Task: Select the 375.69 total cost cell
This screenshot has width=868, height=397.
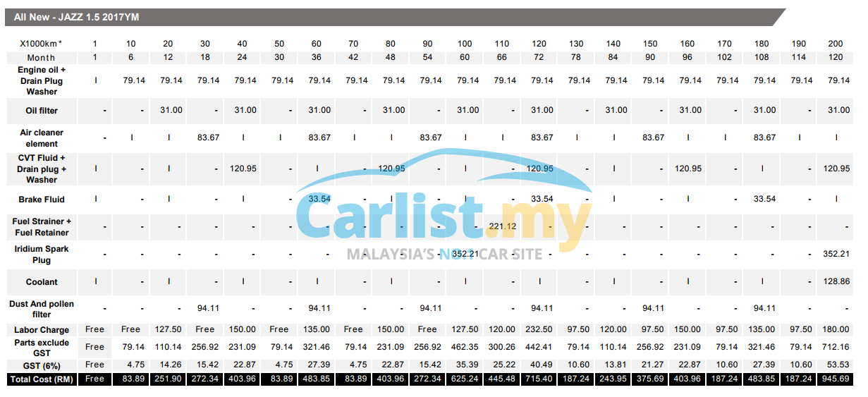Action: (x=651, y=379)
